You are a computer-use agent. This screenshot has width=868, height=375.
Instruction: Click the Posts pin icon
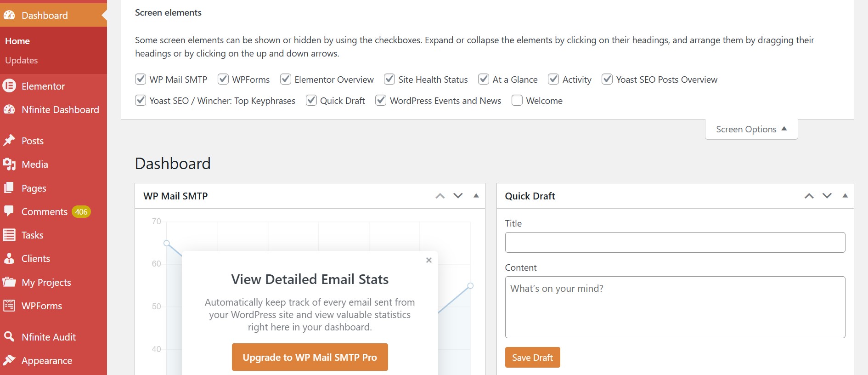pyautogui.click(x=9, y=141)
